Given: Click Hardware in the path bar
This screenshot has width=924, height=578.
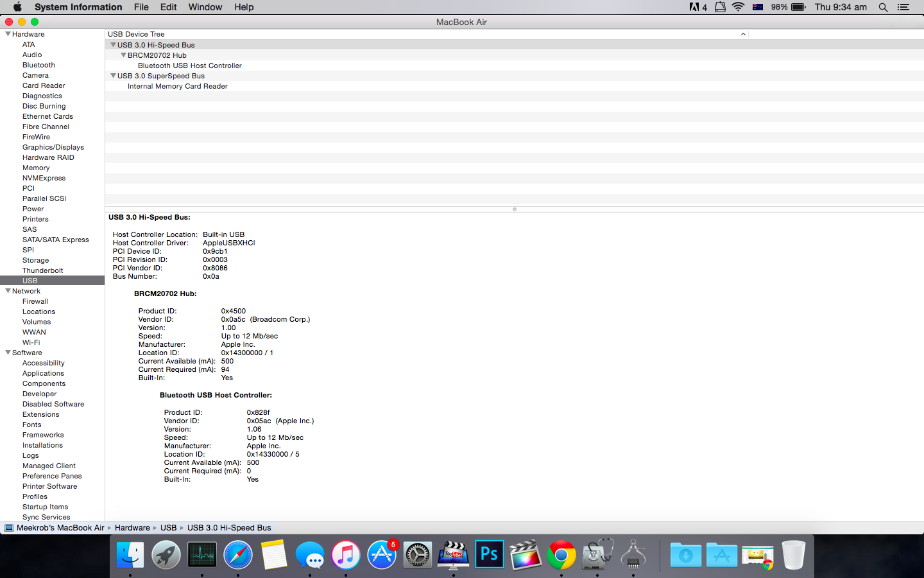Looking at the screenshot, I should [x=132, y=528].
